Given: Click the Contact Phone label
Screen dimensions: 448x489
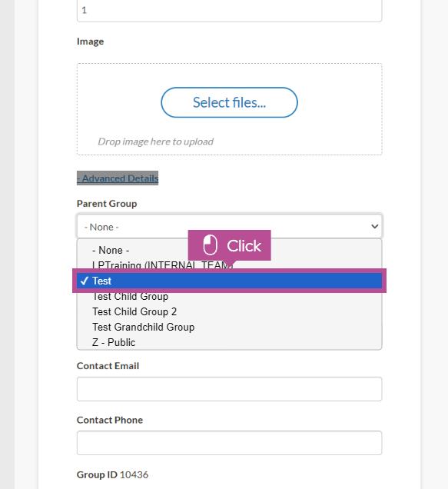Looking at the screenshot, I should [x=110, y=420].
